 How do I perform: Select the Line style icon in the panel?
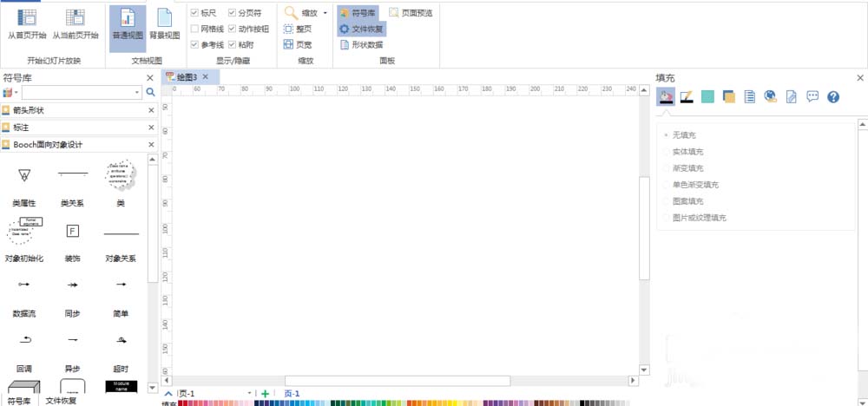[x=687, y=97]
